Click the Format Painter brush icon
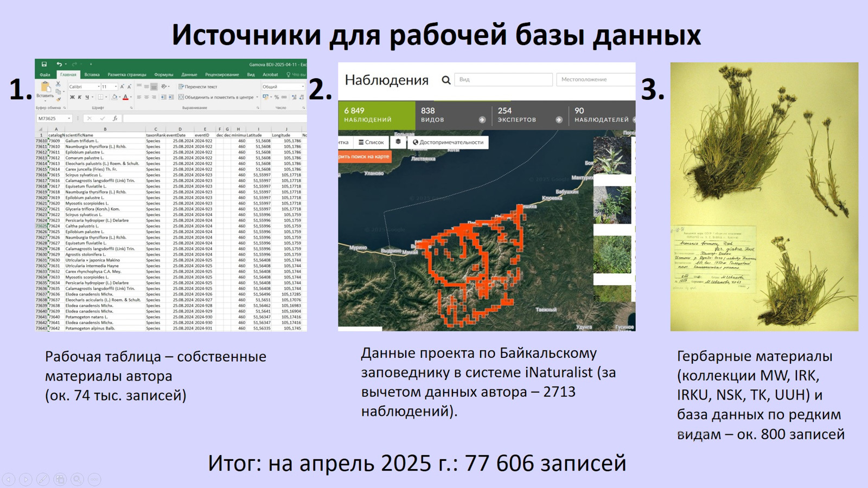The image size is (868, 488). coord(58,99)
